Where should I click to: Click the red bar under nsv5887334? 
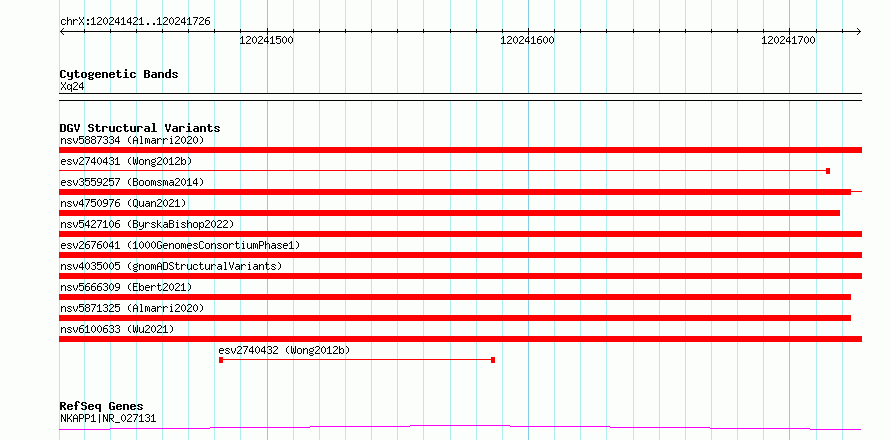[460, 150]
